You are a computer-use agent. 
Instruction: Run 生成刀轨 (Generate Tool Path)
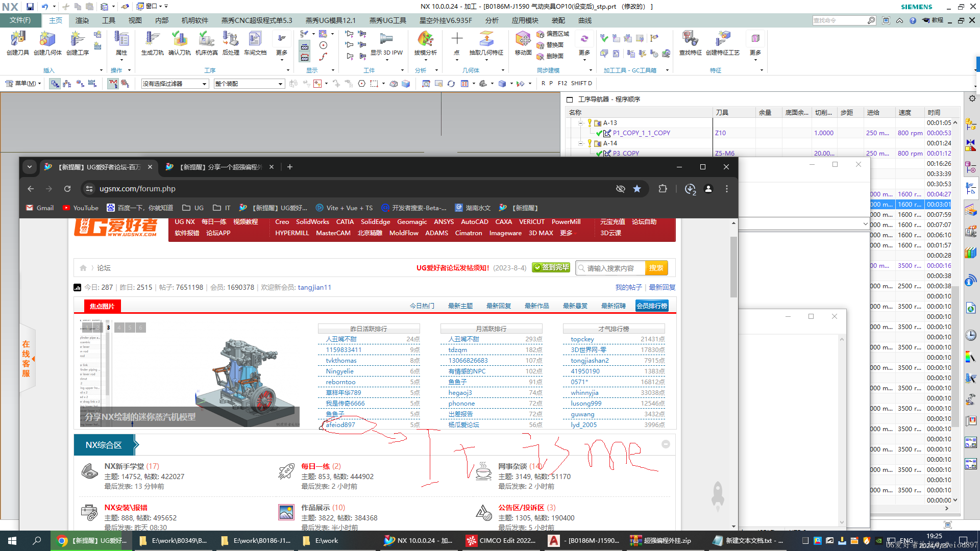point(153,43)
